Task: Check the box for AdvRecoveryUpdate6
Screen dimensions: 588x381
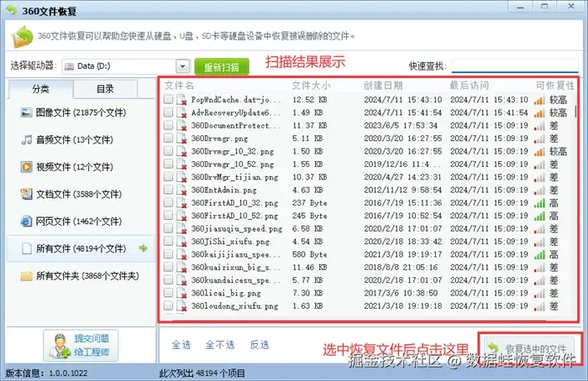Action: 168,112
